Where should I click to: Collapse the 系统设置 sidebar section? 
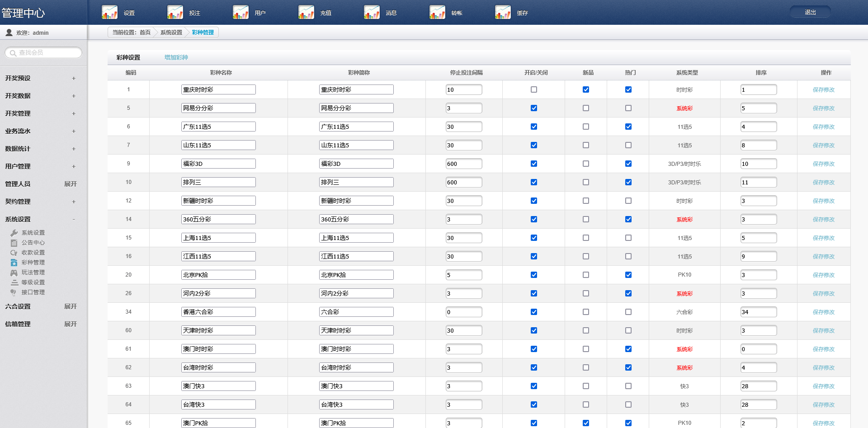click(74, 219)
